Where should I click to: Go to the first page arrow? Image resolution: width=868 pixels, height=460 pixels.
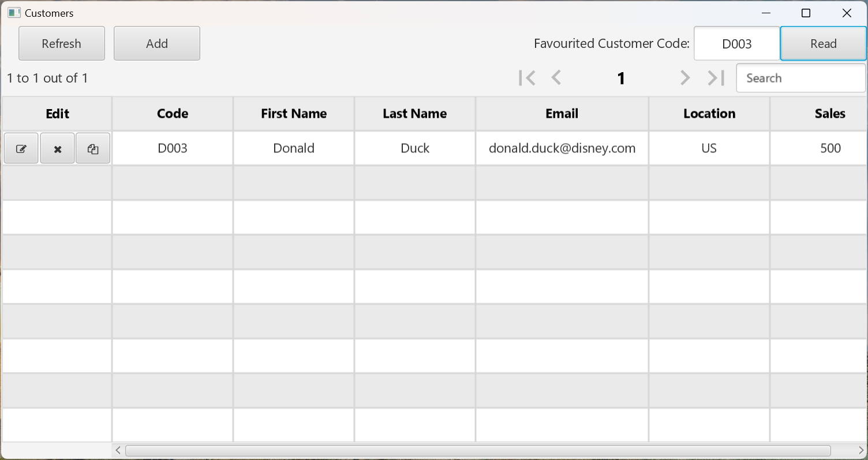point(527,78)
